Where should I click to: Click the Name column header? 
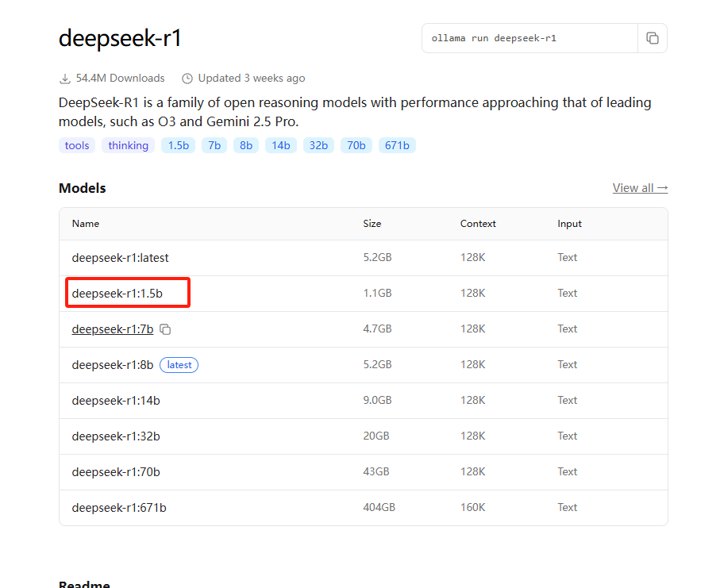click(x=86, y=224)
